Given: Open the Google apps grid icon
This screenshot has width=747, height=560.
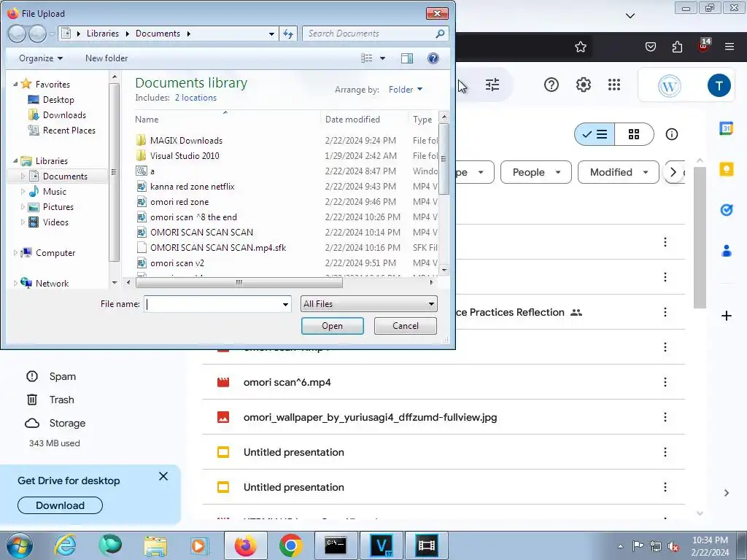Looking at the screenshot, I should pos(614,85).
